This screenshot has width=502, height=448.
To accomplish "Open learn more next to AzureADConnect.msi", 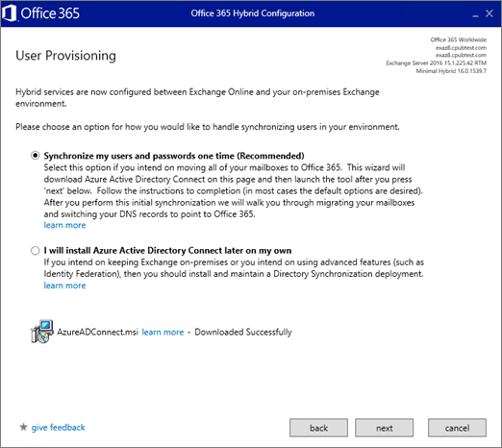I will 163,332.
